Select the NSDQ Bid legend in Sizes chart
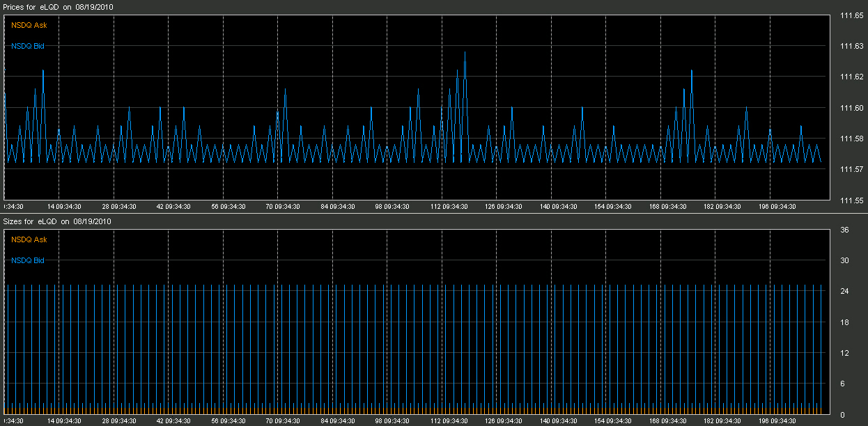Image resolution: width=868 pixels, height=426 pixels. [29, 260]
